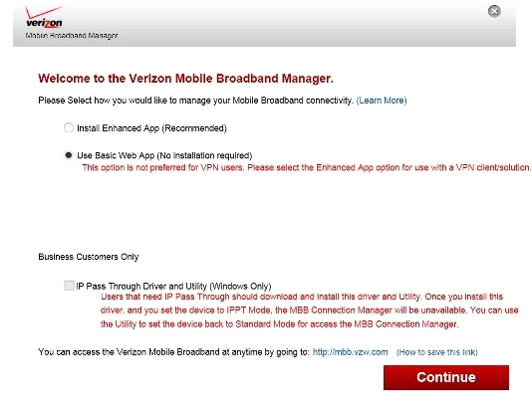Click the IP Pass Through Driver and Utility label
Screen dimensions: 532x414
173,287
